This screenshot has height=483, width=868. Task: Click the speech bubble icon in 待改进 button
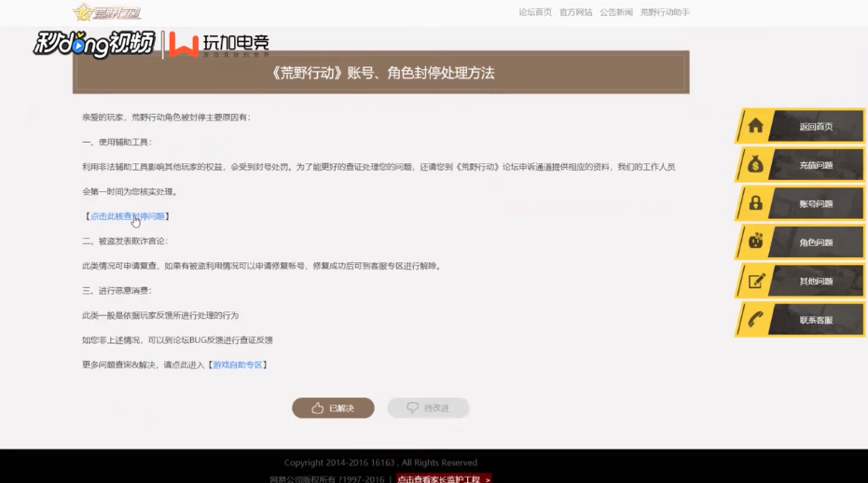412,408
